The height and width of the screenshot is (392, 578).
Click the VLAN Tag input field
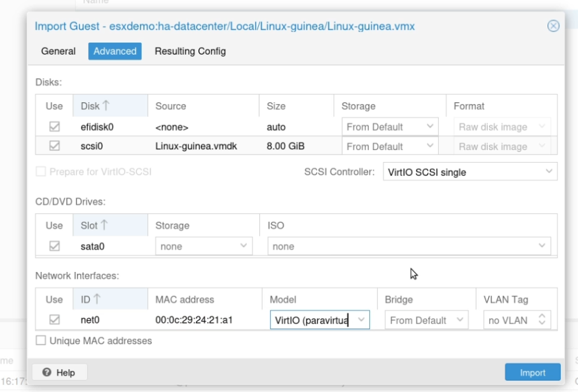click(510, 320)
